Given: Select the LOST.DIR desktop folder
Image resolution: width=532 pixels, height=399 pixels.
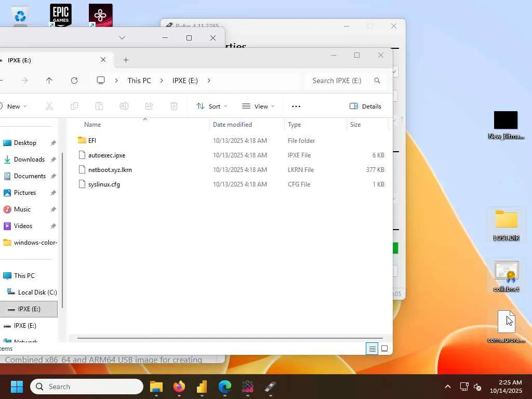Looking at the screenshot, I should click(x=506, y=225).
